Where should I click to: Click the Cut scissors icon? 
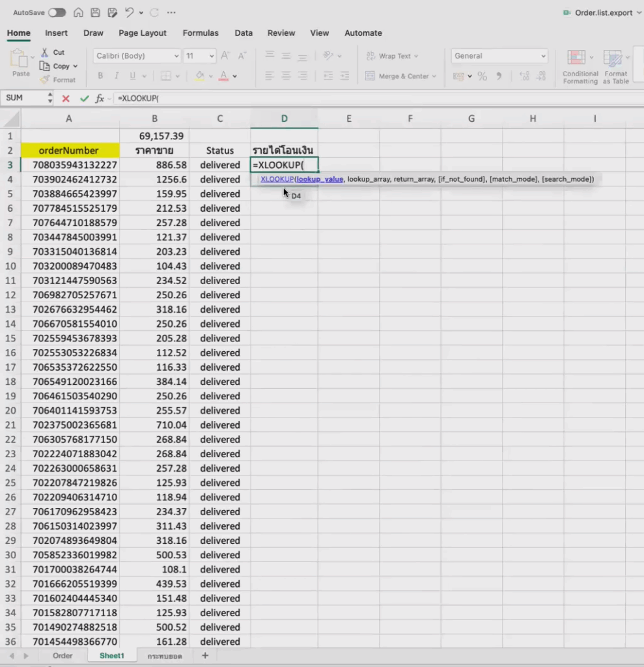45,52
